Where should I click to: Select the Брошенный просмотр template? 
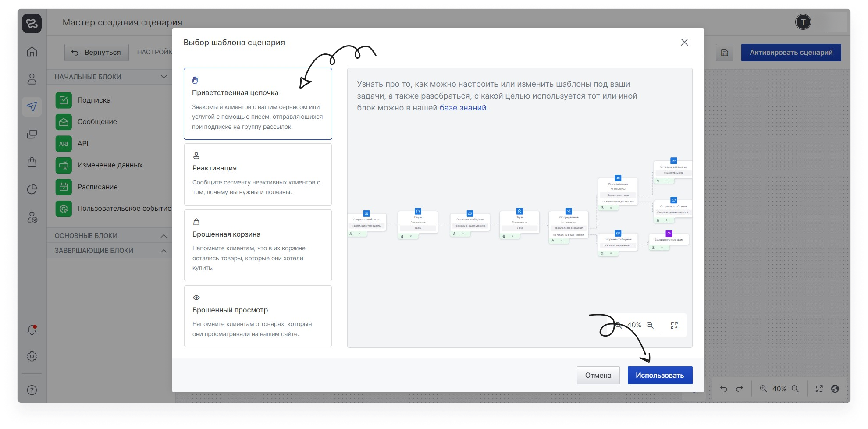(x=258, y=316)
